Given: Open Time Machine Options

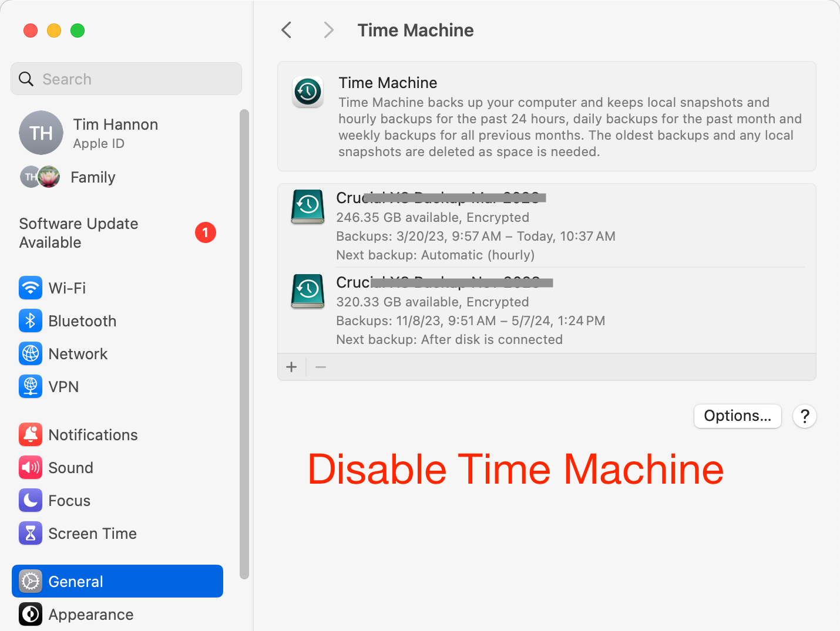Looking at the screenshot, I should (x=737, y=416).
